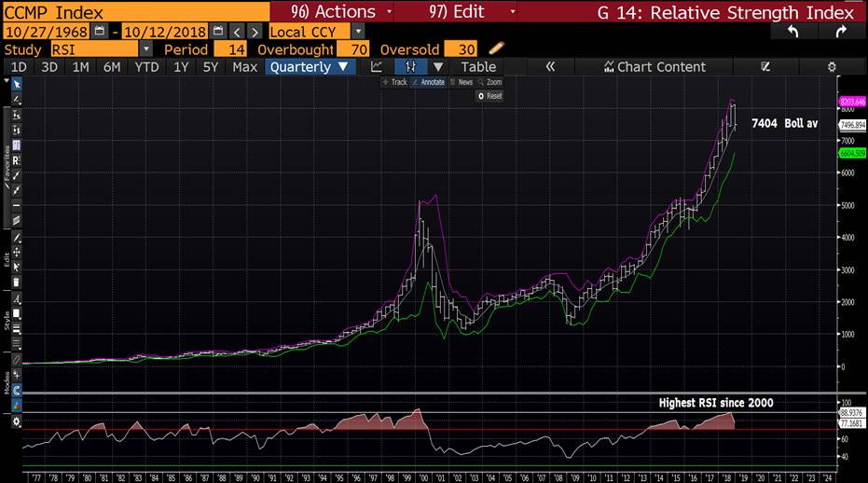Open the Table view
The image size is (868, 483).
pyautogui.click(x=478, y=67)
